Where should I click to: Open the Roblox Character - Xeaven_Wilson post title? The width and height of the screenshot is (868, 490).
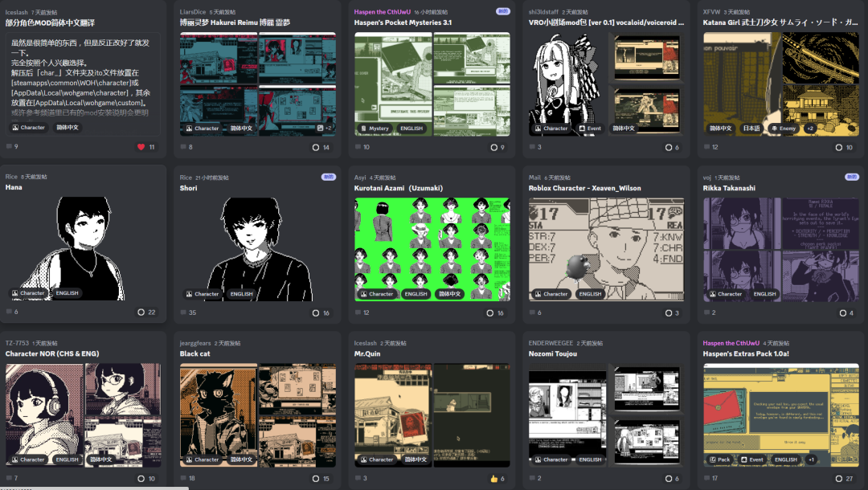click(584, 188)
